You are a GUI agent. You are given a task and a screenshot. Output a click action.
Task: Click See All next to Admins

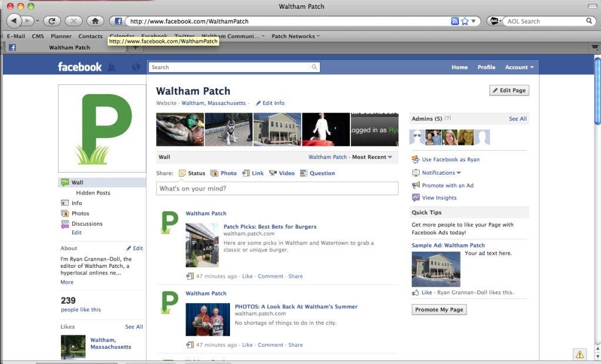coord(518,118)
